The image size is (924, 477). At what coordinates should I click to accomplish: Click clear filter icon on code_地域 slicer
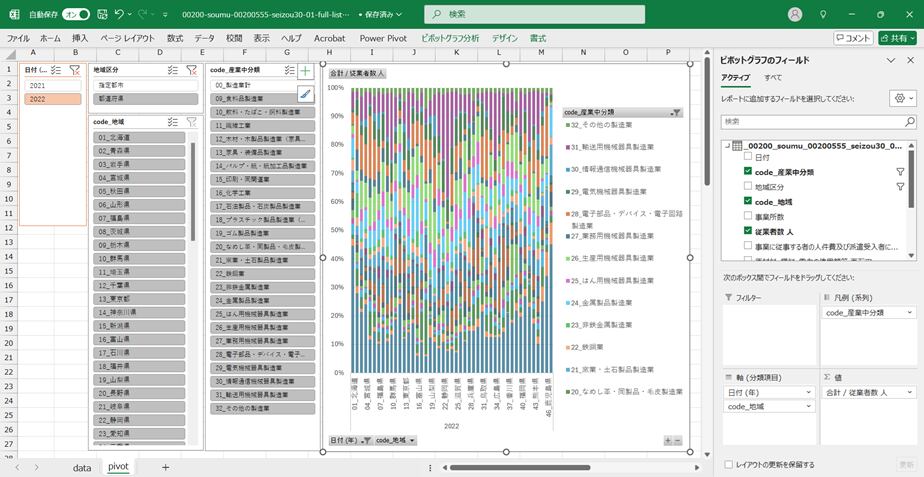click(192, 122)
